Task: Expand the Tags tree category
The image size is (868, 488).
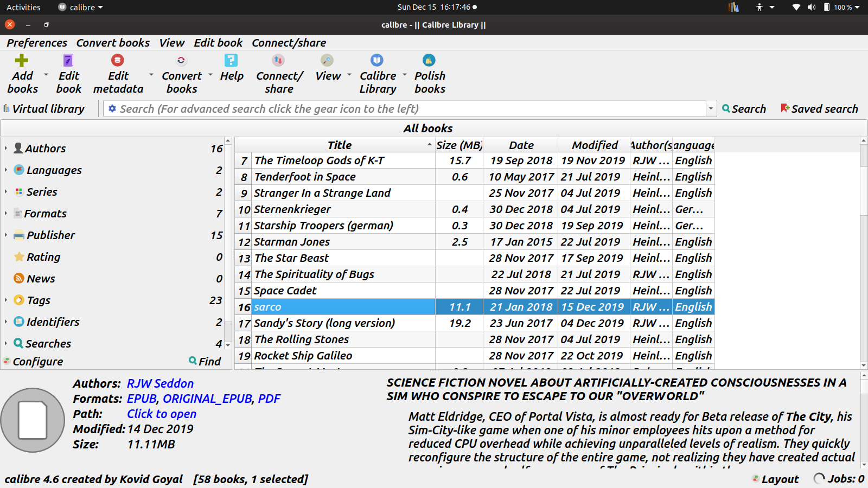Action: click(x=6, y=300)
